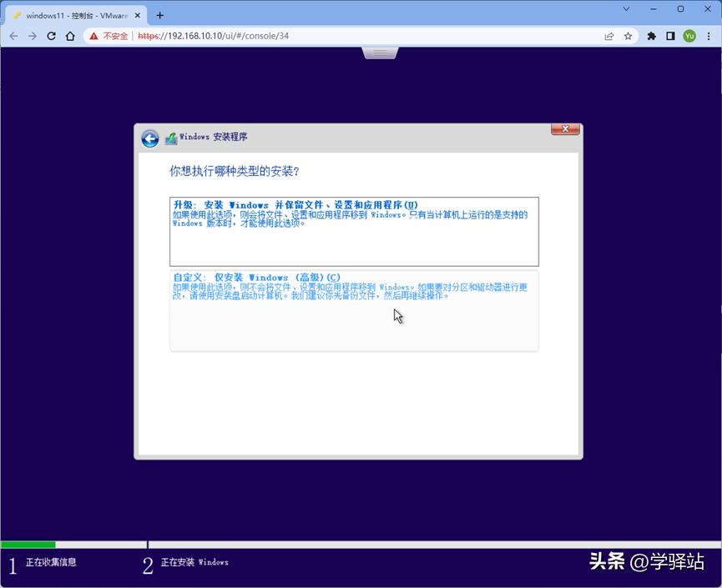722x588 pixels.
Task: Close the Windows 安装程序 dialog
Action: pyautogui.click(x=565, y=129)
